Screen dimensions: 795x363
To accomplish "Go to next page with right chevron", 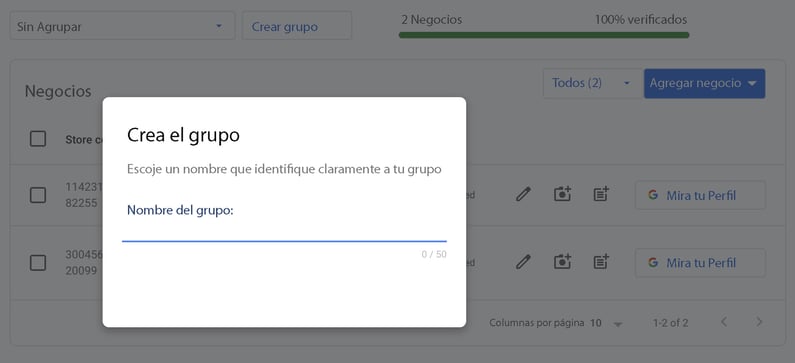I will [x=759, y=322].
